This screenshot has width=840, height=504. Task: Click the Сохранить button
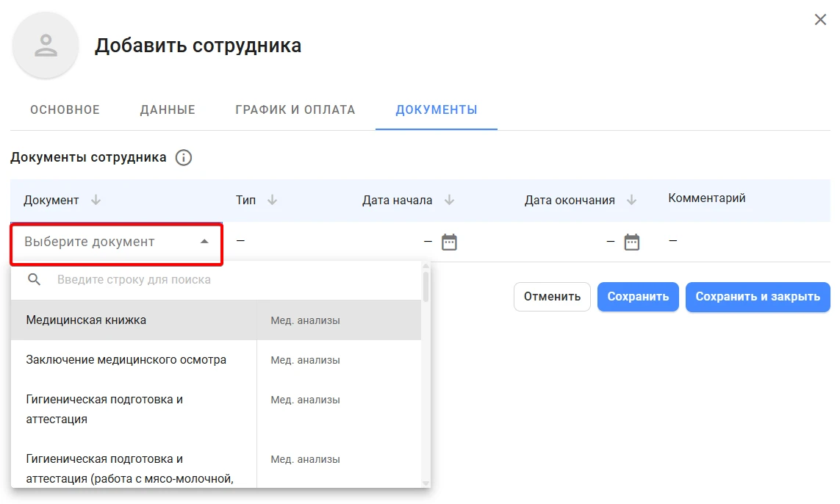coord(638,297)
